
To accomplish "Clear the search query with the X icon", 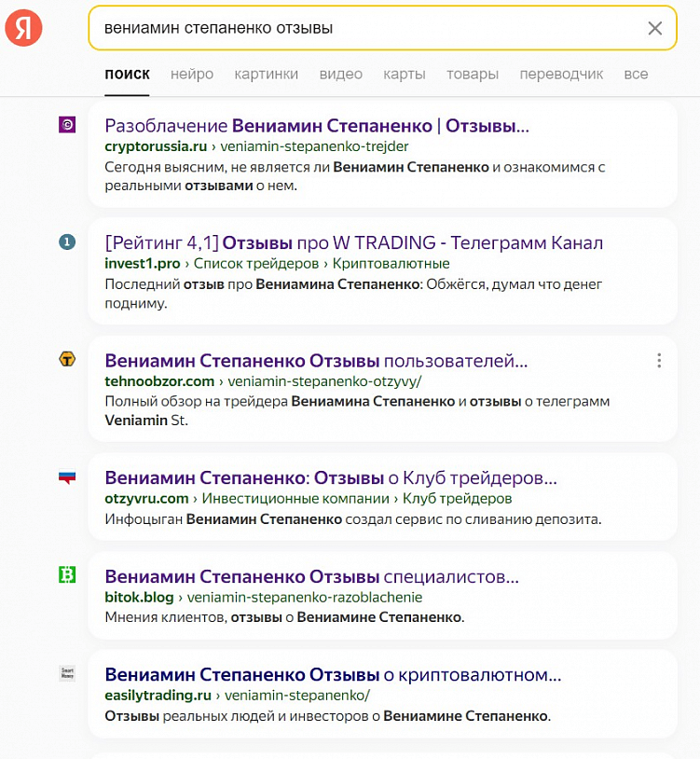I will coord(655,29).
